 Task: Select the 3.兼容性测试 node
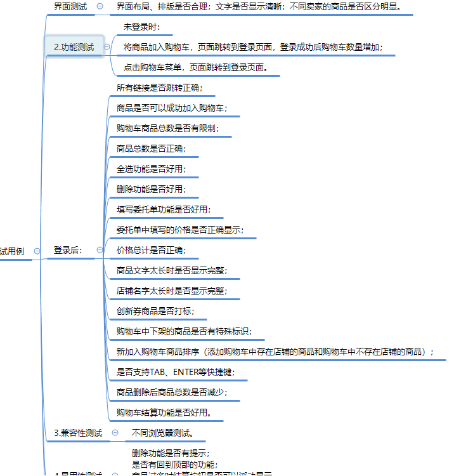tap(78, 433)
